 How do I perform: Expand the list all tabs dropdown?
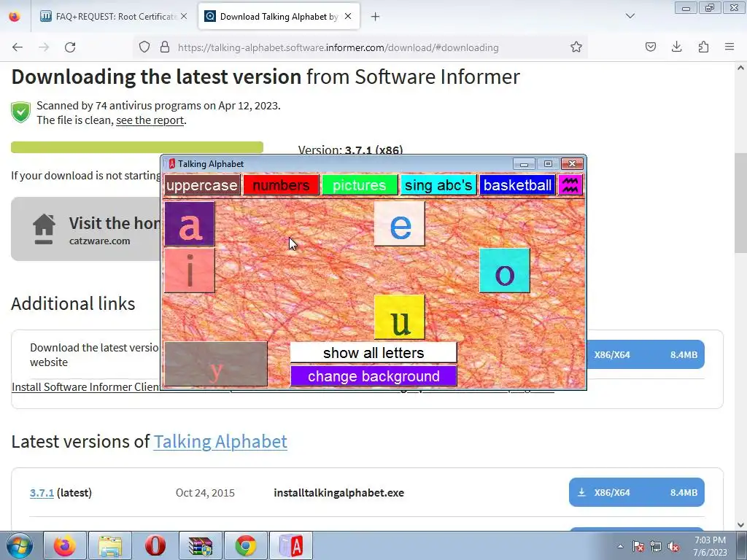(630, 16)
